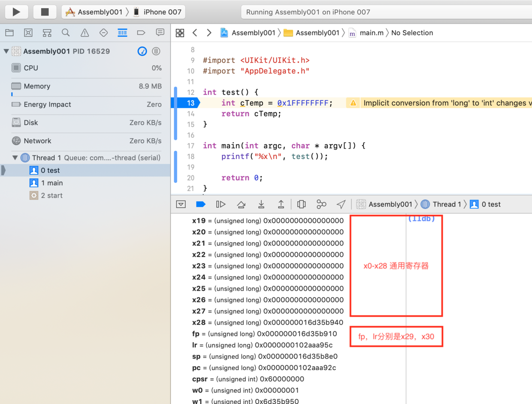Select the fp register value row
The image size is (532, 404).
[x=265, y=334]
